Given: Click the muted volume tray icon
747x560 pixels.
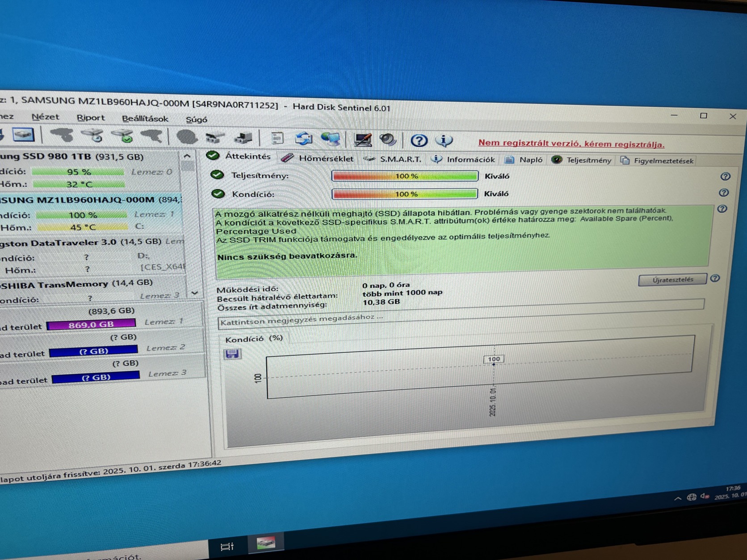Looking at the screenshot, I should coord(705,496).
